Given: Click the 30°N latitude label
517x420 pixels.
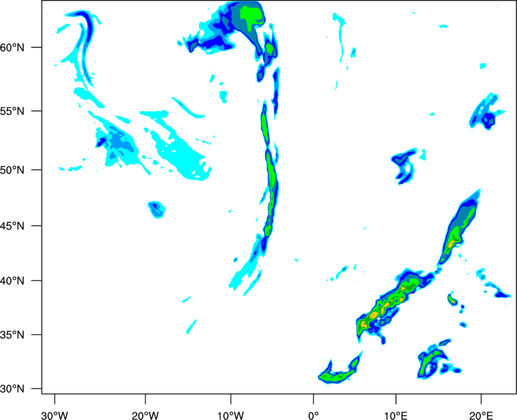Looking at the screenshot, I should [x=12, y=389].
